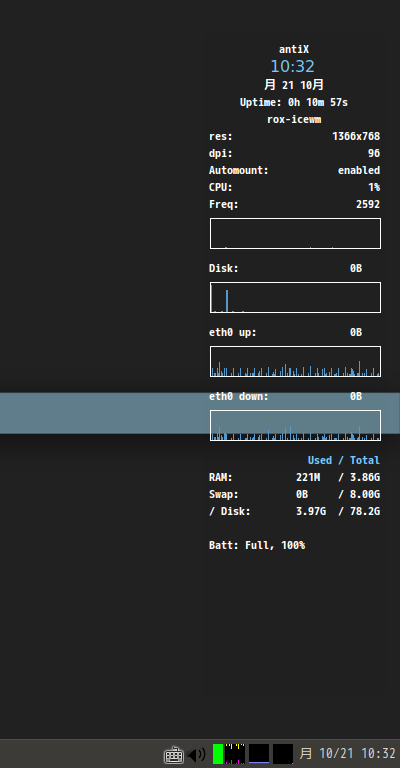Open the CPU monitor graph in taskbar

coord(235,754)
